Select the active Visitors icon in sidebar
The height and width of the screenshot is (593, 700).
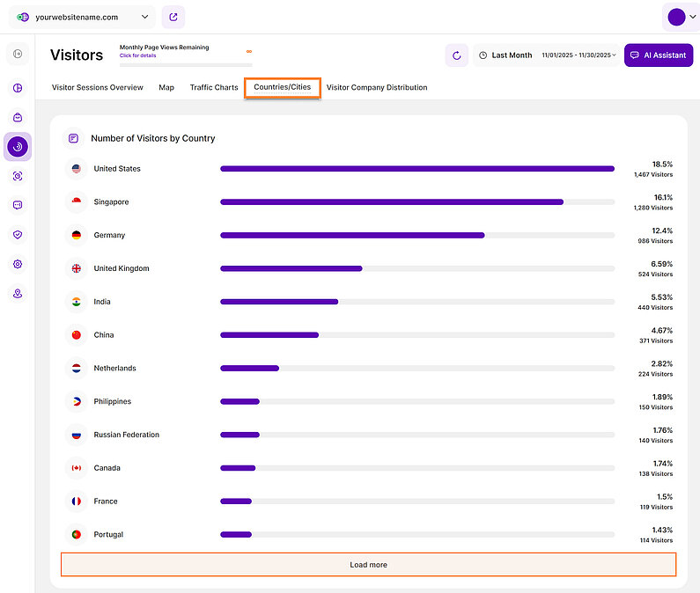(x=18, y=146)
